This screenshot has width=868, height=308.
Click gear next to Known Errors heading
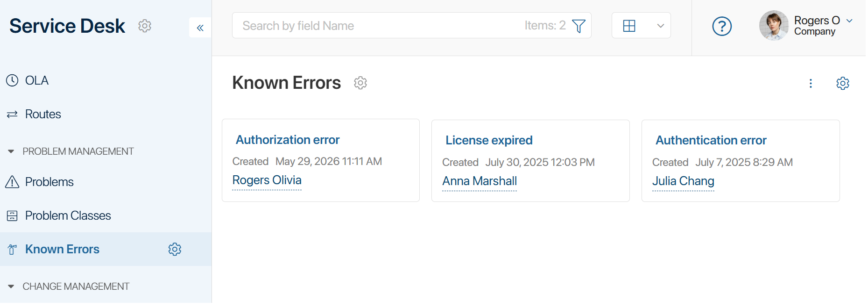click(360, 83)
